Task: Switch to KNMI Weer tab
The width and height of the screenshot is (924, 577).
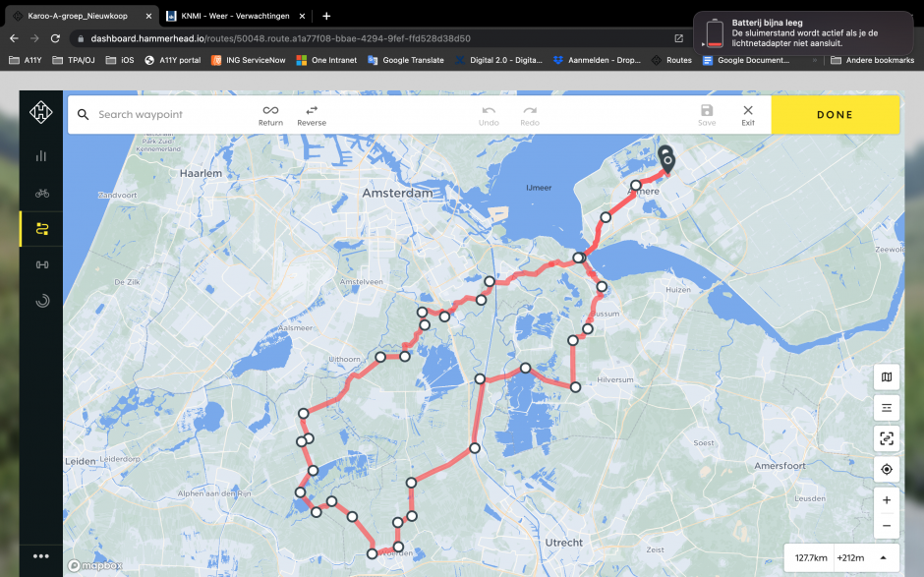Action: [x=235, y=16]
